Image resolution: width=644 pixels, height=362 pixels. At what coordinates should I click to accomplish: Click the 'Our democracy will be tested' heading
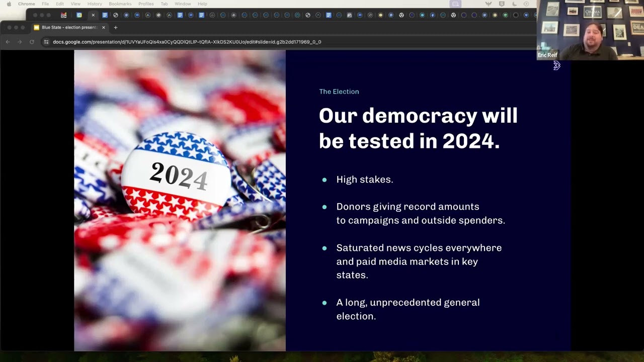[418, 128]
